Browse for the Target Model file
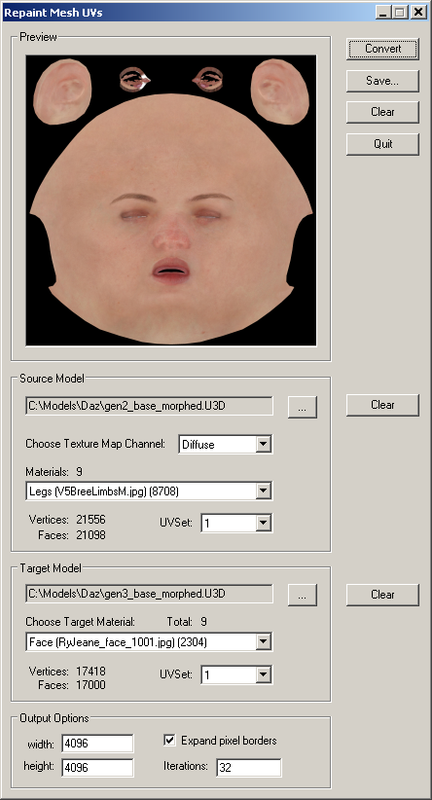432x800 pixels. coord(302,595)
